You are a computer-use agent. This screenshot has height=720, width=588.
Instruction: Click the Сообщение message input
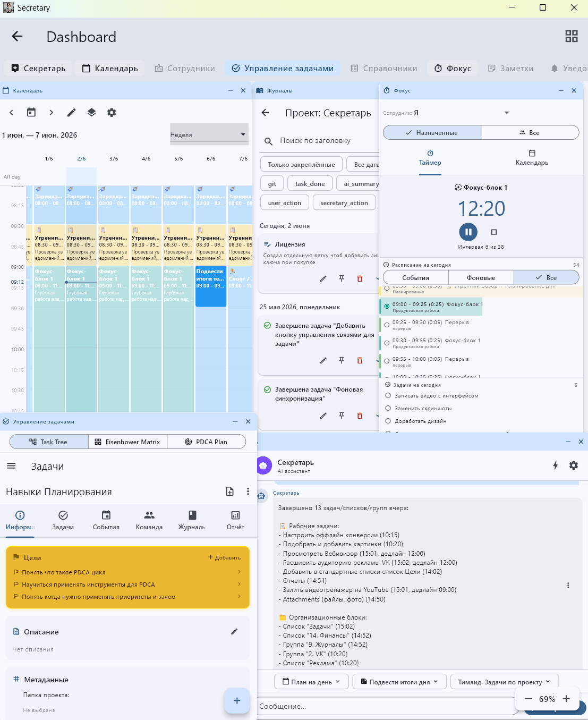pos(387,706)
